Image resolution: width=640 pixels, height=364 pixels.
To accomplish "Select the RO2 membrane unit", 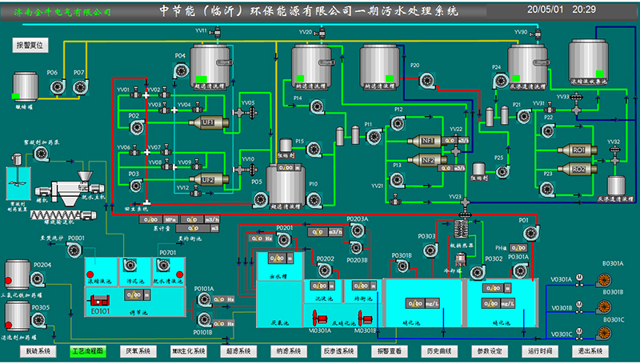I will coord(577,169).
